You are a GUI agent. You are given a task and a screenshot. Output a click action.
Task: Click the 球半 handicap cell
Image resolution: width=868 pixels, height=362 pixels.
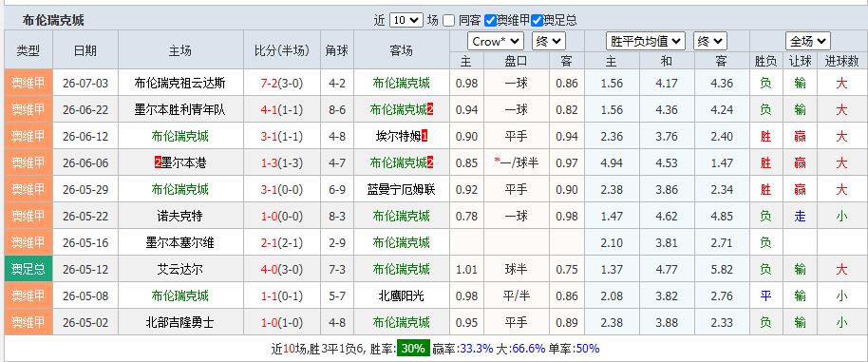click(x=516, y=270)
